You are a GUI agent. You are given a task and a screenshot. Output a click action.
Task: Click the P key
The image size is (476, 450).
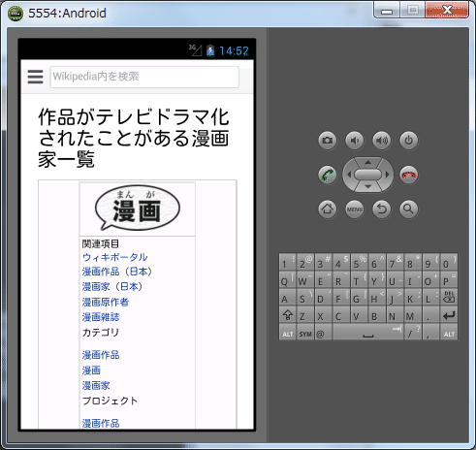449,279
